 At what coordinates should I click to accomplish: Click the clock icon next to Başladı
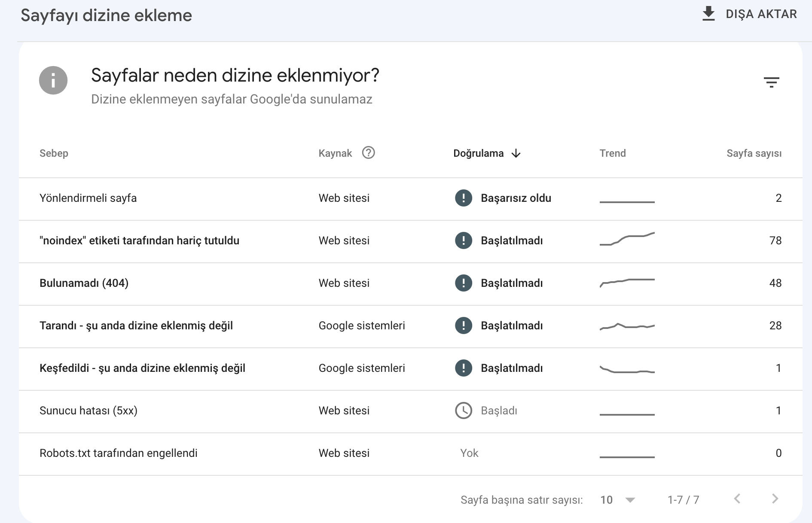click(464, 410)
